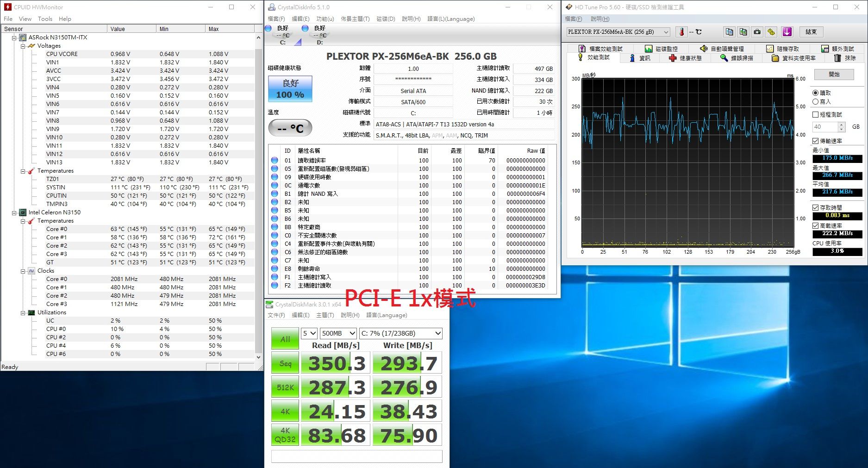Click HWMonitor title bar app icon
Image resolution: width=868 pixels, height=468 pixels.
8,7
